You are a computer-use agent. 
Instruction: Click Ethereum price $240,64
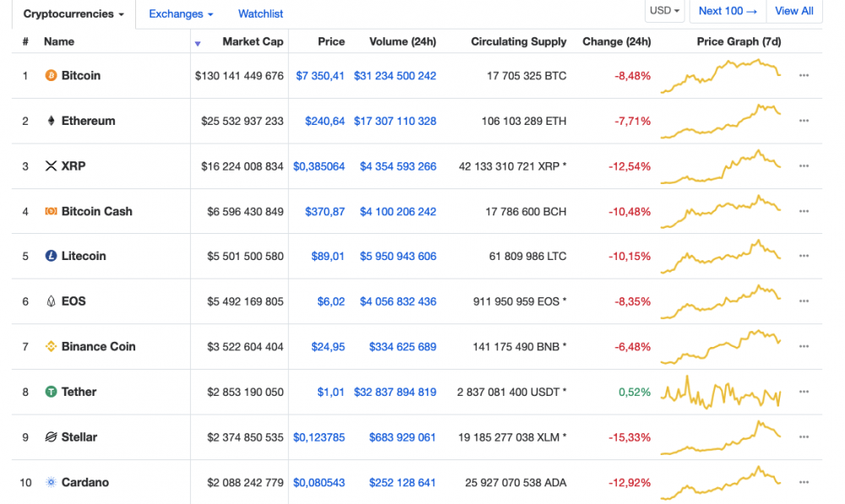[x=325, y=122]
